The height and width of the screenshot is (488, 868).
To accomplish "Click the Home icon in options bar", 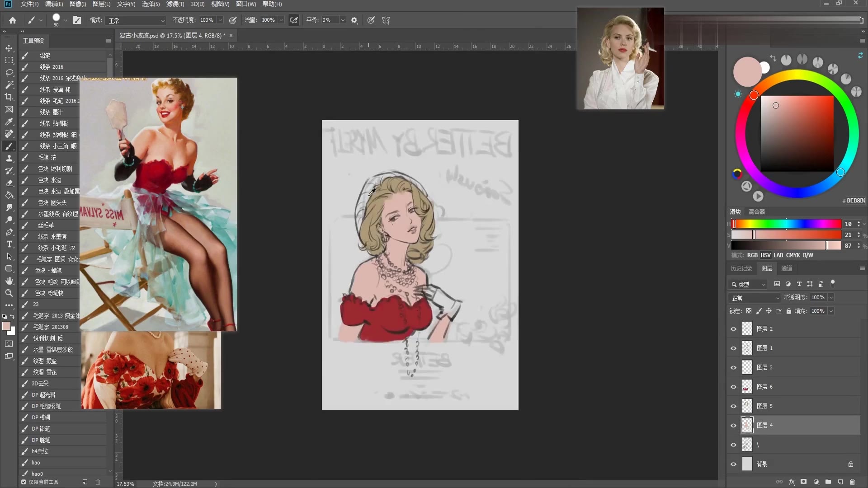I will 13,20.
